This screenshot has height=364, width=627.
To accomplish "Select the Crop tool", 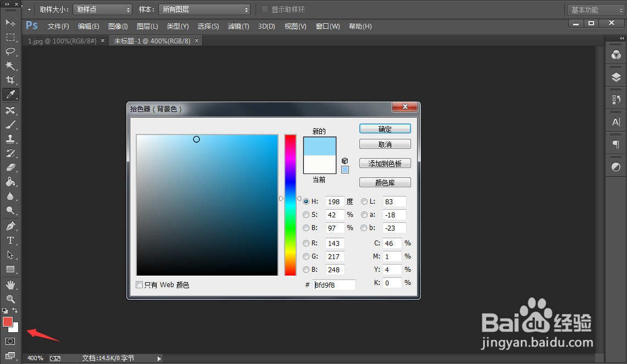I will click(x=10, y=80).
